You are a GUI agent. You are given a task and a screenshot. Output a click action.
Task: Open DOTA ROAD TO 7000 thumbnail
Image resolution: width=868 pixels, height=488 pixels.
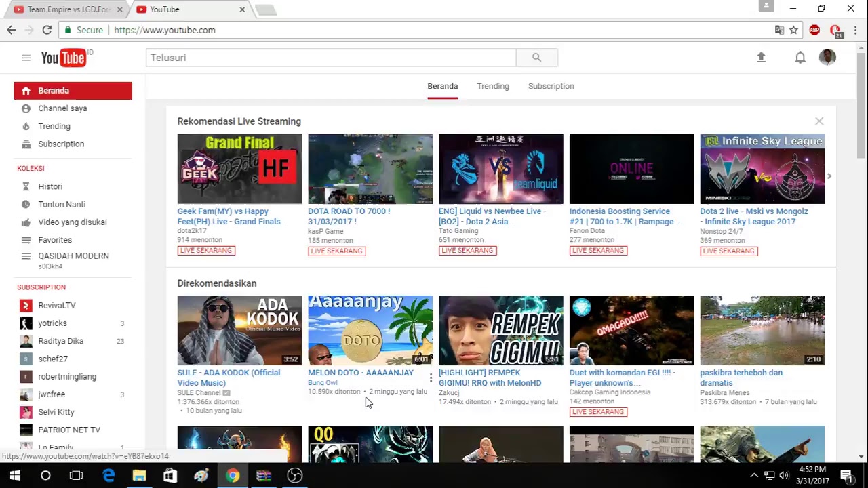click(x=370, y=169)
